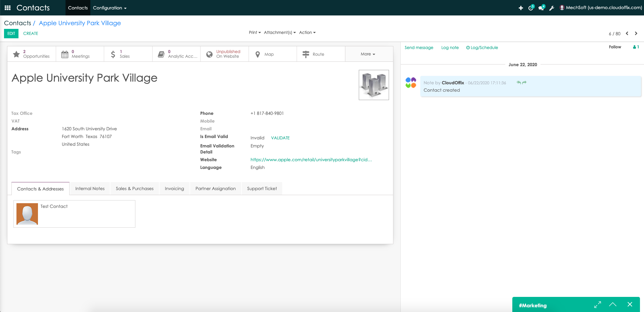Click the forward arrow on CloudOffix note
The height and width of the screenshot is (312, 644).
[524, 83]
